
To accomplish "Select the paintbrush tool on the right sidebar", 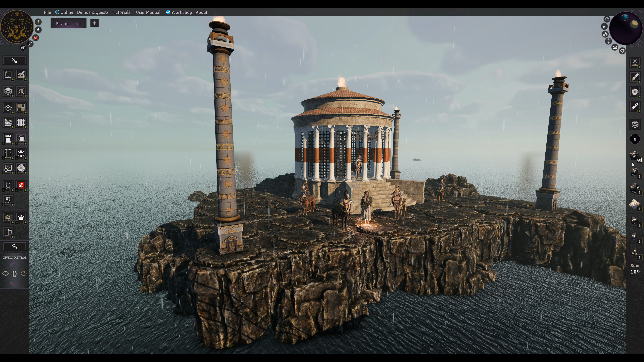I will (x=635, y=77).
